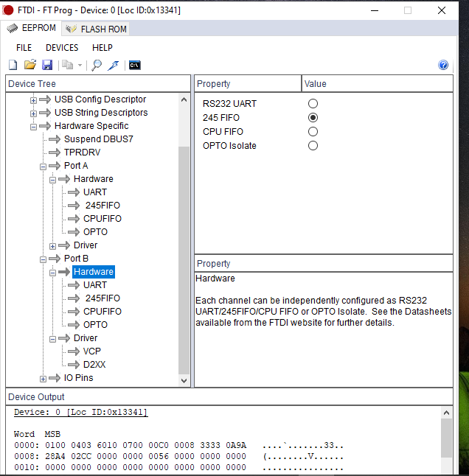Select CPUFIFO under Port B Hardware
Viewport: 469px width, 476px height.
point(103,312)
